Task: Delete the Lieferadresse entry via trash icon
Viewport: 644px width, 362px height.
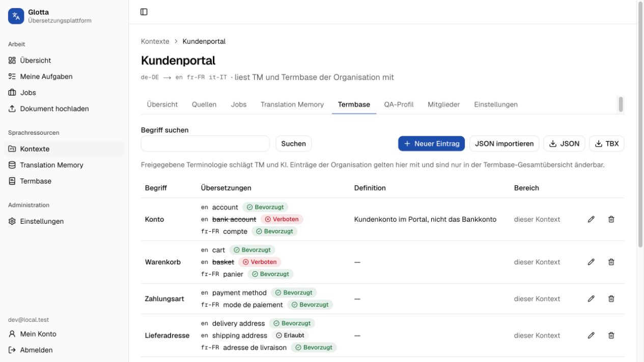Action: pyautogui.click(x=611, y=336)
